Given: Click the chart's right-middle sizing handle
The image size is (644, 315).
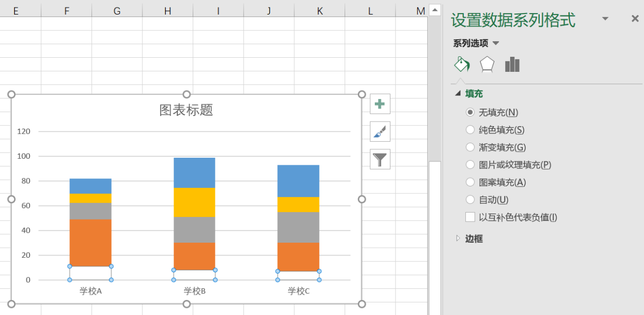Looking at the screenshot, I should click(362, 199).
